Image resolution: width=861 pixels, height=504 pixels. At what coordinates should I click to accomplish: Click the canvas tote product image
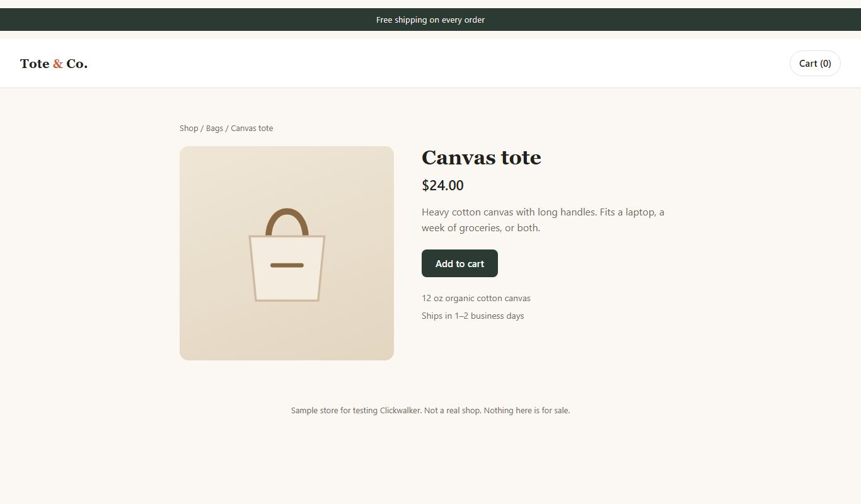[287, 253]
